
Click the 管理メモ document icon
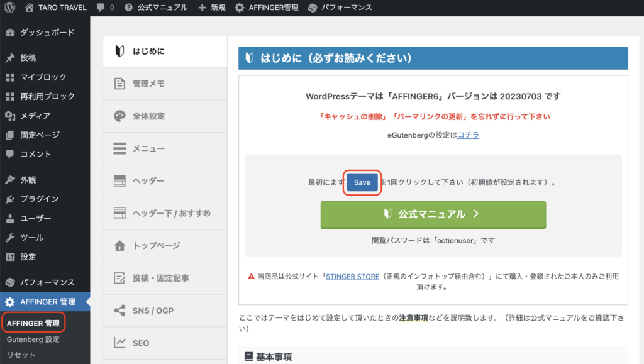pyautogui.click(x=119, y=84)
